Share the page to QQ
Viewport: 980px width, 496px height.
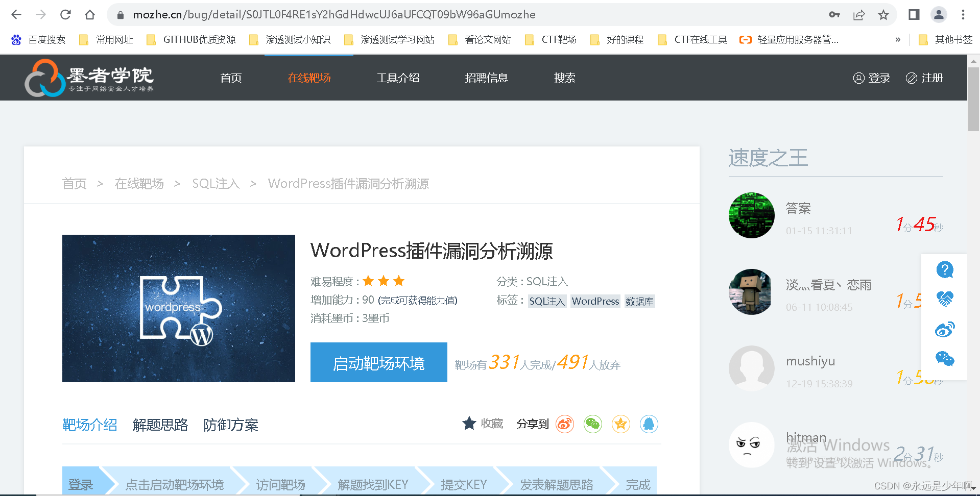649,424
